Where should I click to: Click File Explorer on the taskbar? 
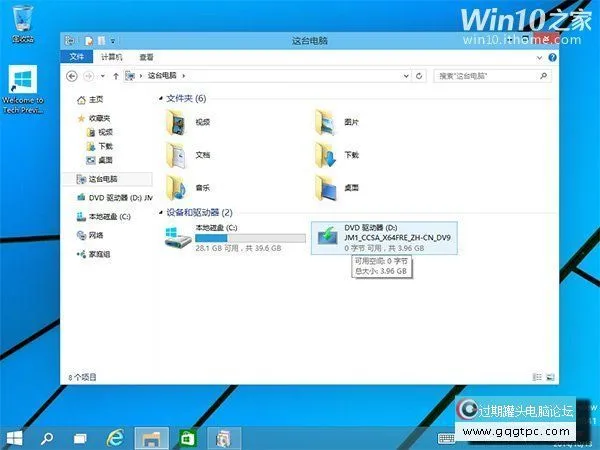tap(151, 439)
